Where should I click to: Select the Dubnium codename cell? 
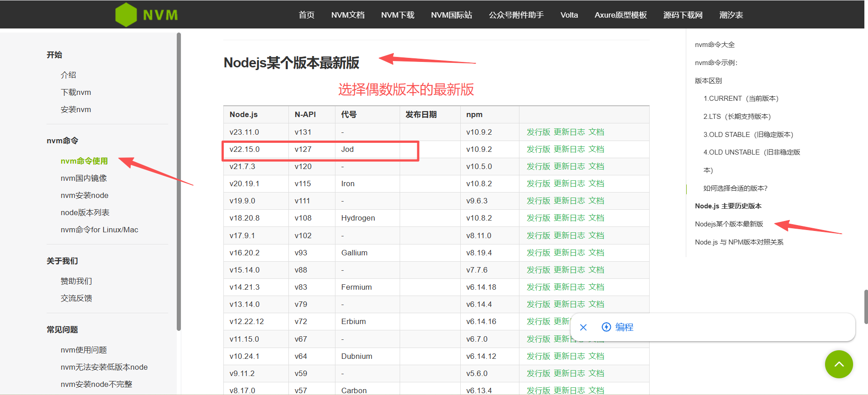click(368, 356)
